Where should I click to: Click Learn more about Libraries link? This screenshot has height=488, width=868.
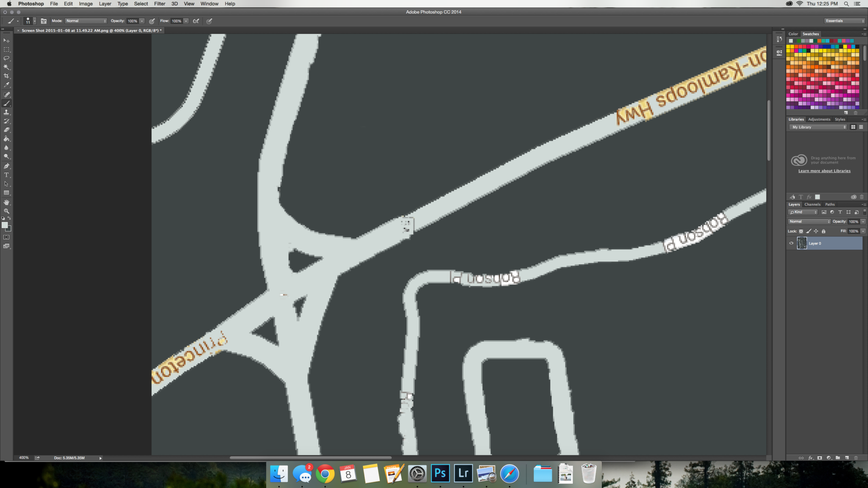pos(823,171)
